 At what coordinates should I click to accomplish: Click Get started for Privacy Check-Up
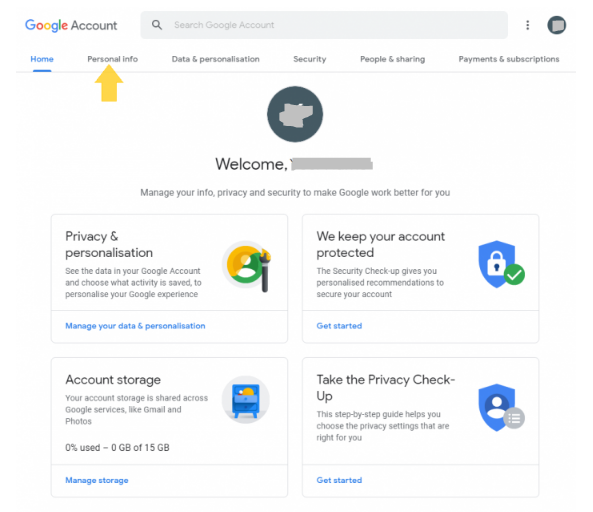(339, 480)
